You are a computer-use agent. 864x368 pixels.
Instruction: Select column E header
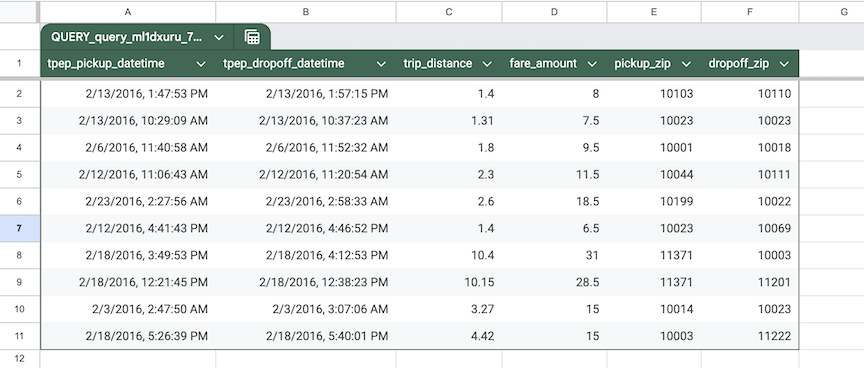(654, 12)
